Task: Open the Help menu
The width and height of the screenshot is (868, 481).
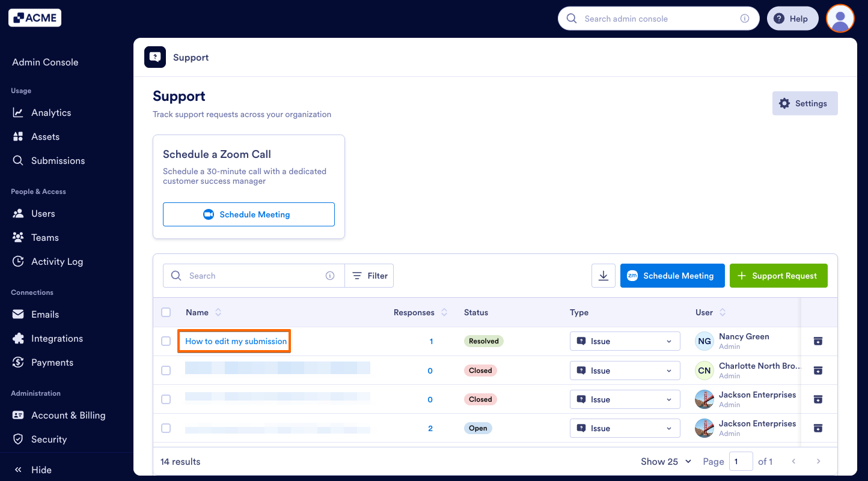Action: click(x=792, y=19)
